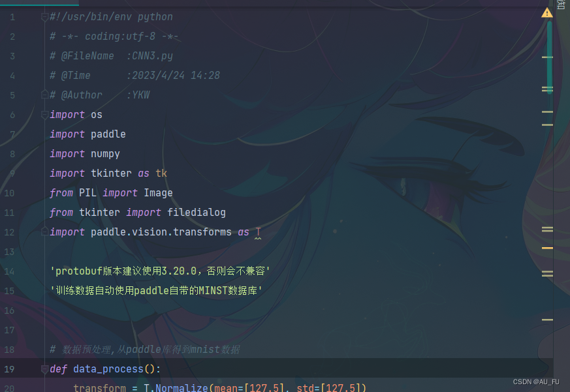
Task: Collapse the header comment block at line 1
Action: pyautogui.click(x=44, y=17)
